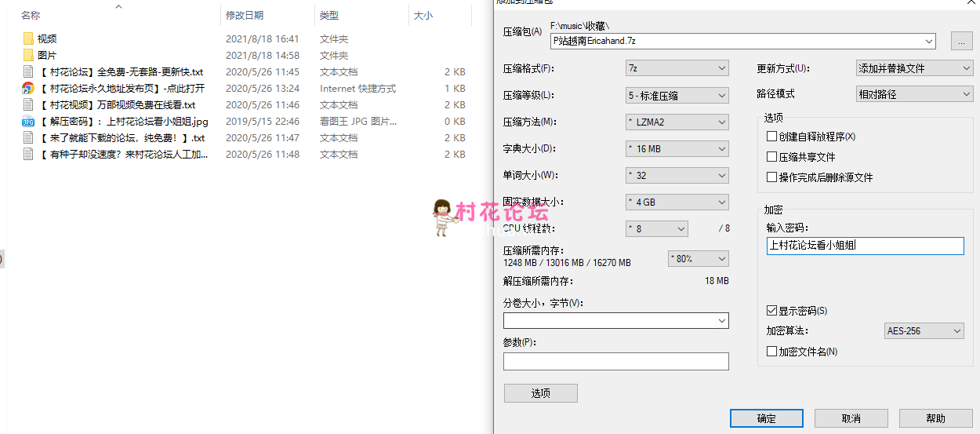Select file 【村花论坛】全免费-无套路-更新快.txt
Viewport: 980px width, 434px height.
[122, 71]
